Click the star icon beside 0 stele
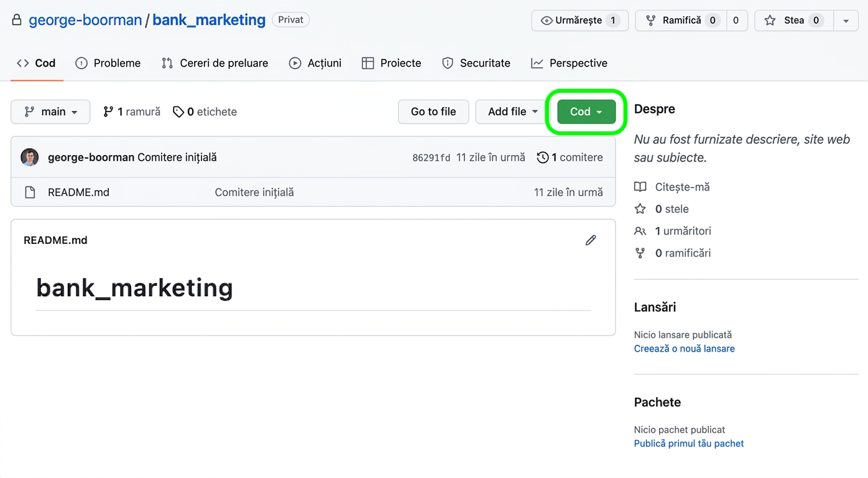The width and height of the screenshot is (868, 478). (x=640, y=209)
